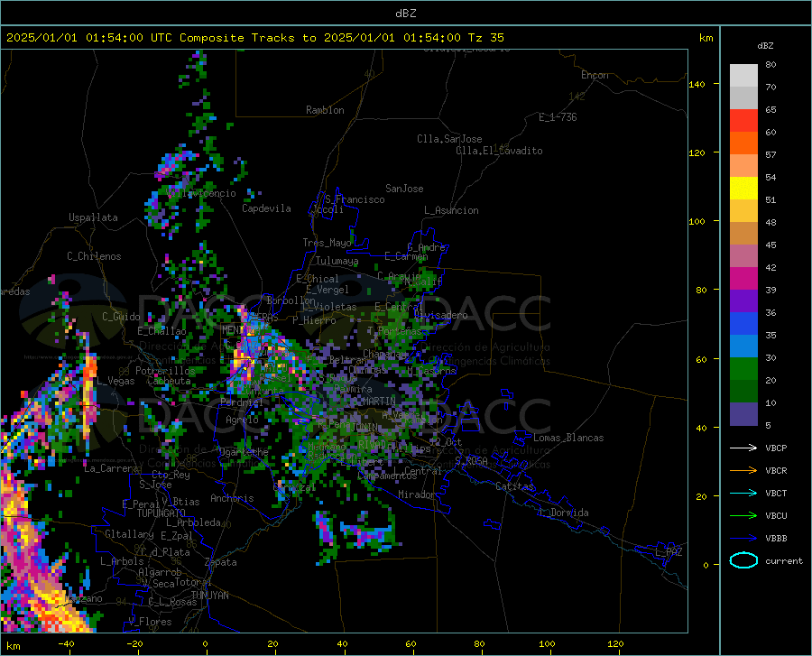The width and height of the screenshot is (812, 656).
Task: Click the 'TUNUYAN' map label
Action: (x=209, y=596)
